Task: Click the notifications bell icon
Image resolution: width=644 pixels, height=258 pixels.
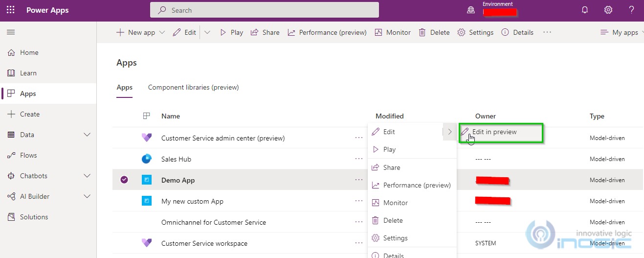Action: 585,10
